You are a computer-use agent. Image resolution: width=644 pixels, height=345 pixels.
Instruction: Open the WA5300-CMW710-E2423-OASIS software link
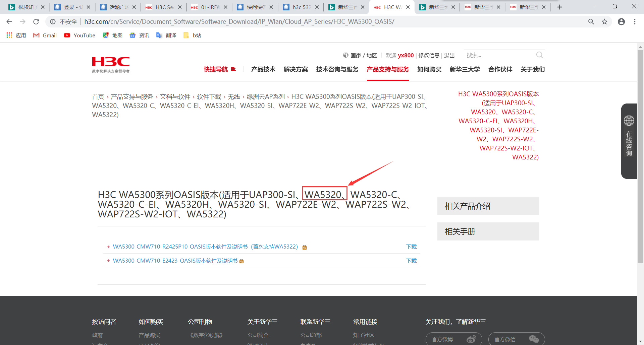click(x=175, y=261)
